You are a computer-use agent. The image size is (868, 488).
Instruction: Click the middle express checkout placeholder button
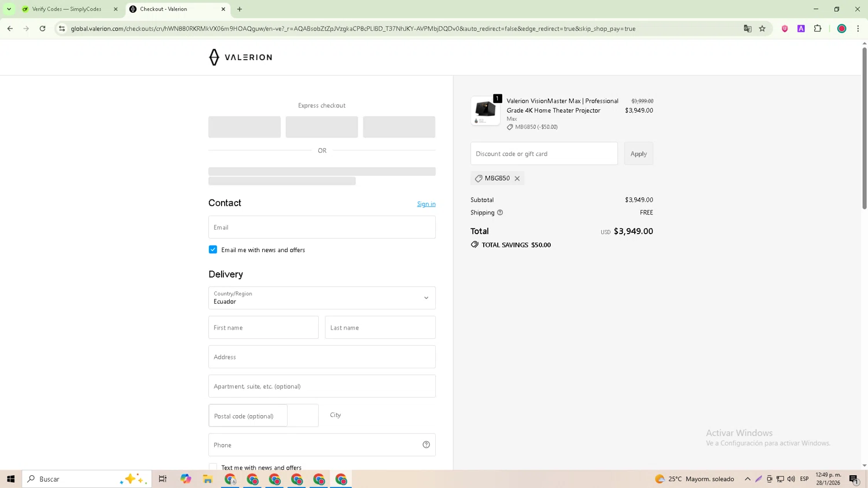coord(322,127)
